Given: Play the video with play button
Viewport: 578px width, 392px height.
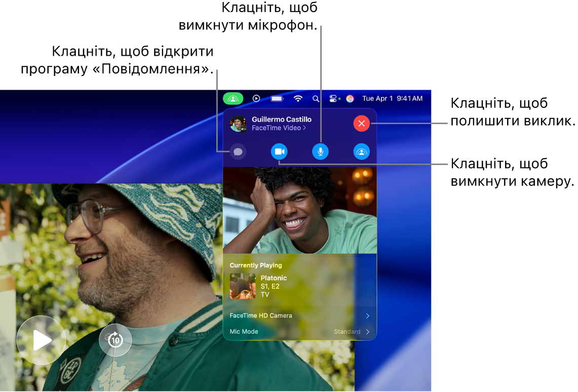Looking at the screenshot, I should tap(42, 340).
